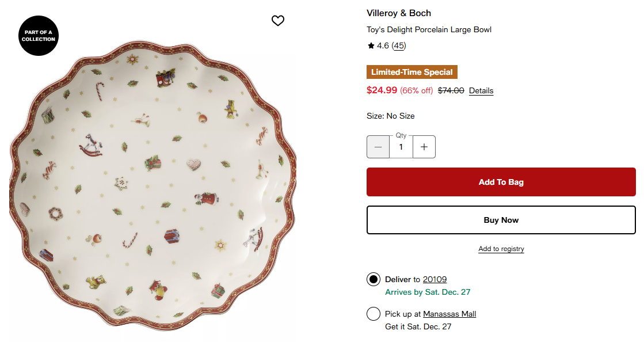Screen dimensions: 644x342
Task: Decrease quantity with the minus button
Action: (x=378, y=147)
